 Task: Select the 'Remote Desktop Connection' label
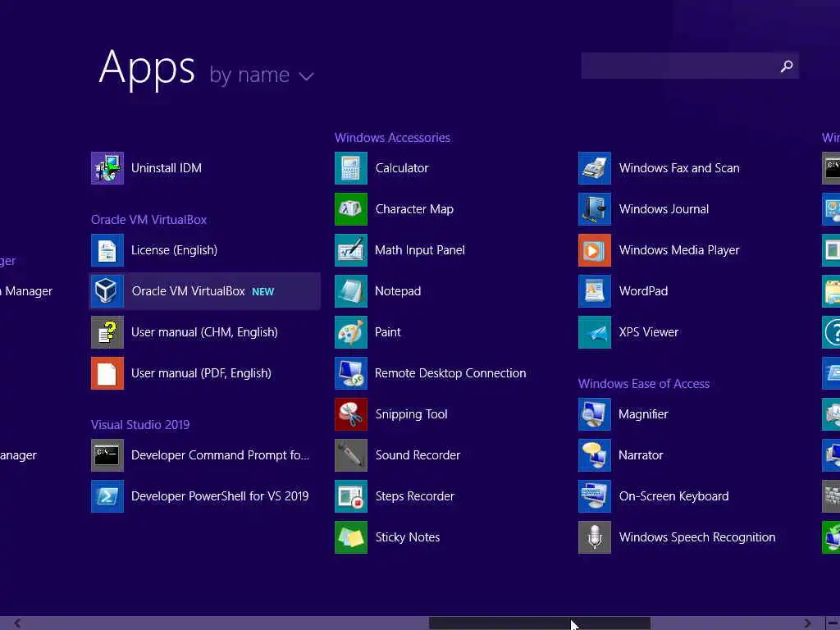click(450, 373)
